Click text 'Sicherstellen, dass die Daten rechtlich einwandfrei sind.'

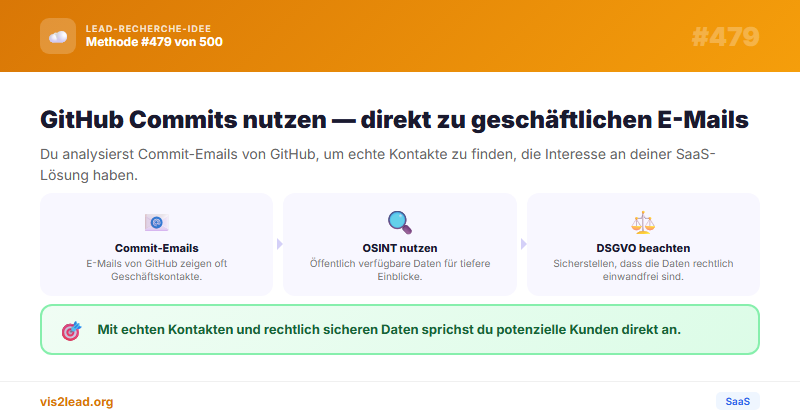[643, 270]
